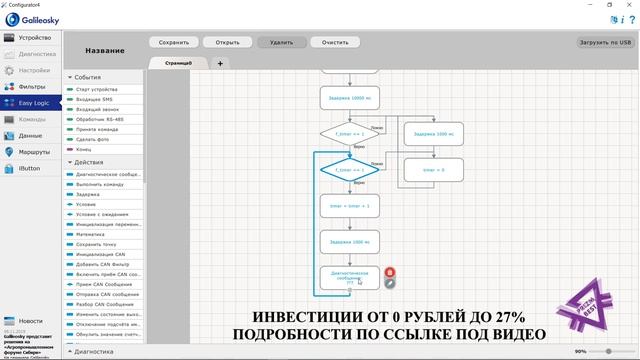640x360 pixels.
Task: Collapse the События section
Action: coord(70,77)
